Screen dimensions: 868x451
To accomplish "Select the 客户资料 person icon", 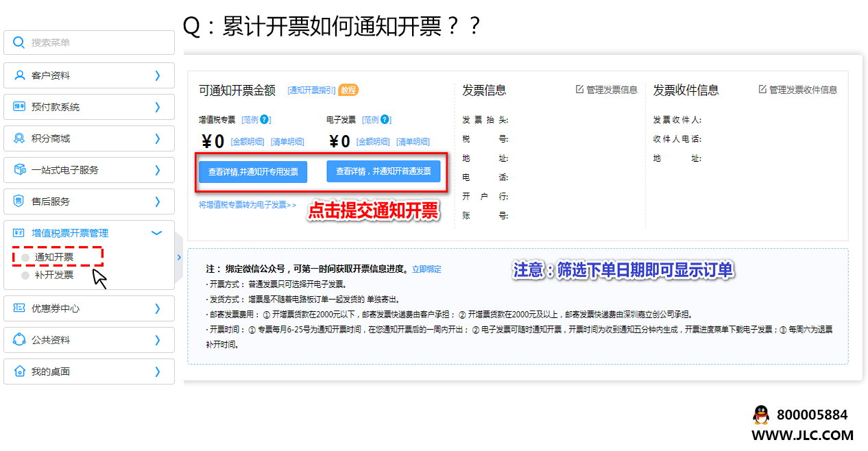I will point(19,75).
